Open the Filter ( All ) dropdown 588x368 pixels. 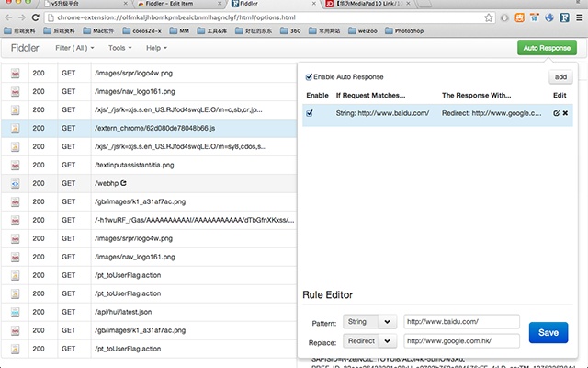[74, 48]
